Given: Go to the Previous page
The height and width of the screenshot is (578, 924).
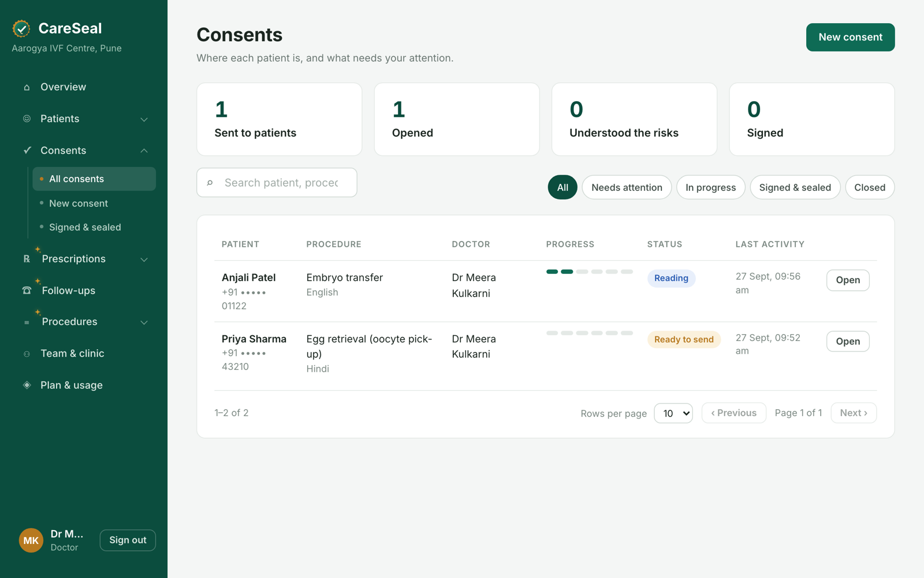Looking at the screenshot, I should [734, 413].
